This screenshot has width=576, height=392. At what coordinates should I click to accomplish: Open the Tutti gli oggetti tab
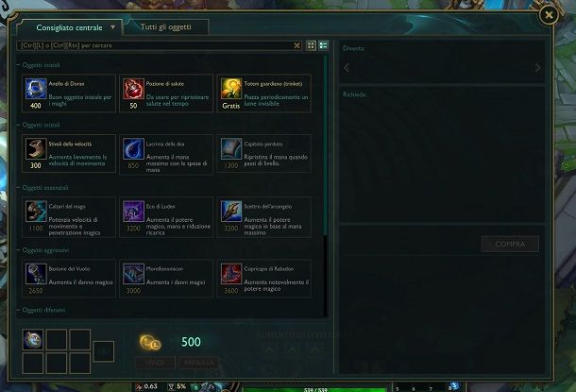(x=165, y=26)
